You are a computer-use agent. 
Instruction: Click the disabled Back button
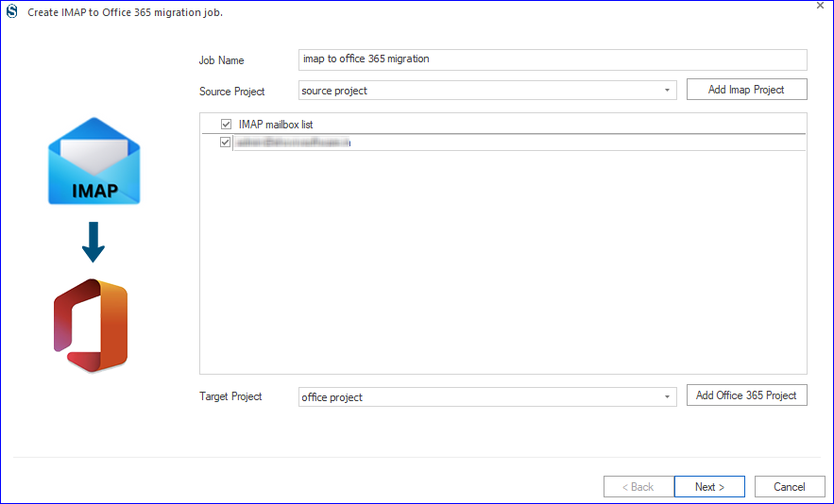[x=638, y=486]
